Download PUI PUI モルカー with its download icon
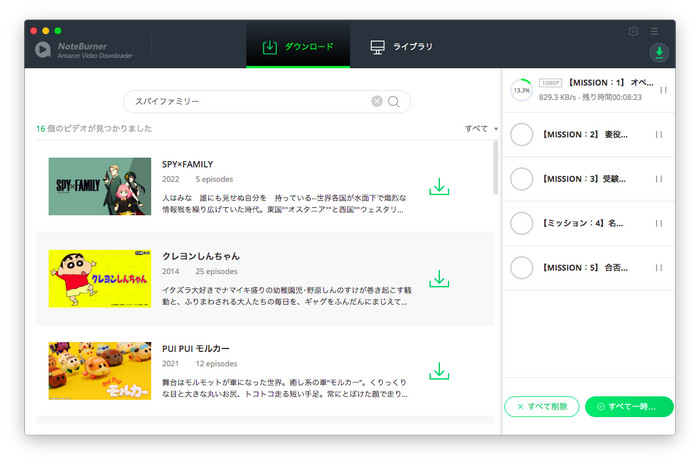Viewport: 700px width, 464px height. (439, 371)
